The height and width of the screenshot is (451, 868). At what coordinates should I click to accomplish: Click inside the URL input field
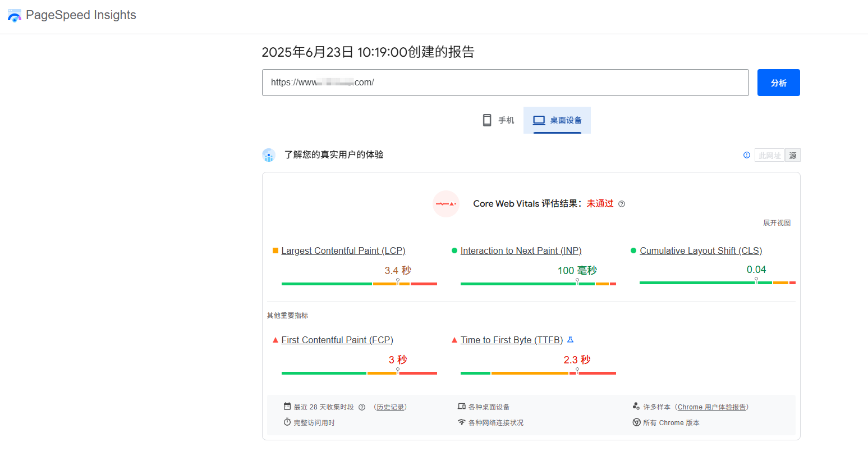click(x=505, y=82)
